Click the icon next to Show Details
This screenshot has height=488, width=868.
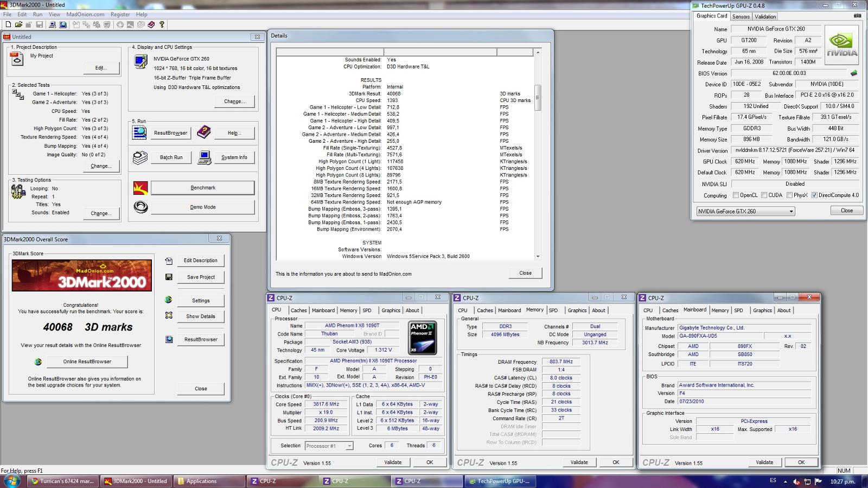coord(169,315)
